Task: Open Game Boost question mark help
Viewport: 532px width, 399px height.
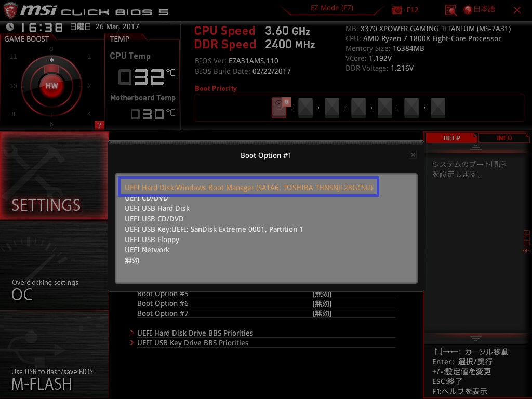Action: tap(99, 125)
